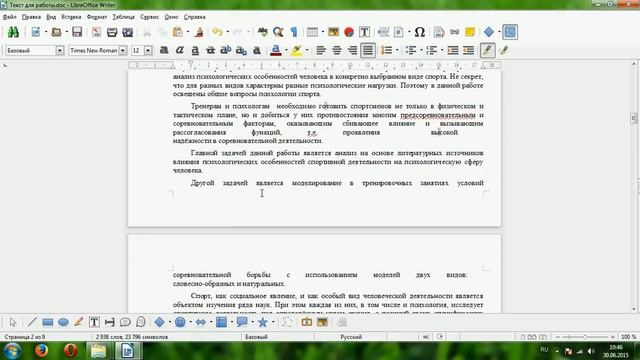Expand the Line Spacing dropdown arrow

(397, 50)
